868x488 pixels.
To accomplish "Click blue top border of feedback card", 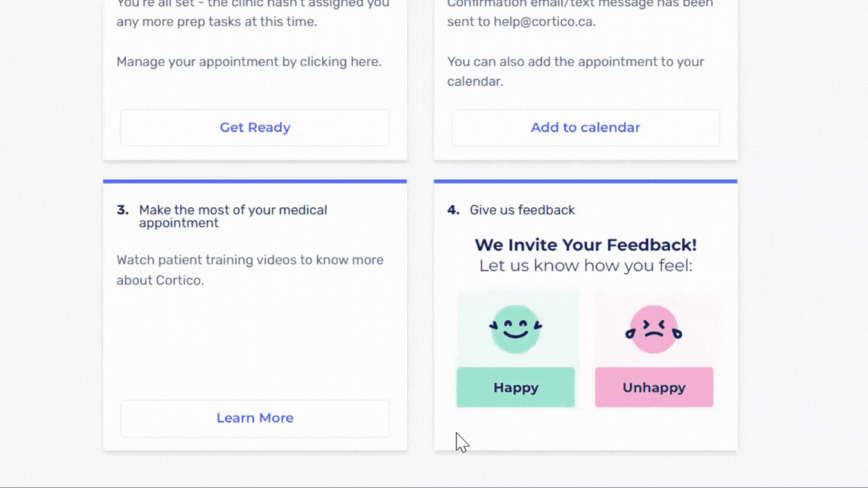I will coord(585,181).
